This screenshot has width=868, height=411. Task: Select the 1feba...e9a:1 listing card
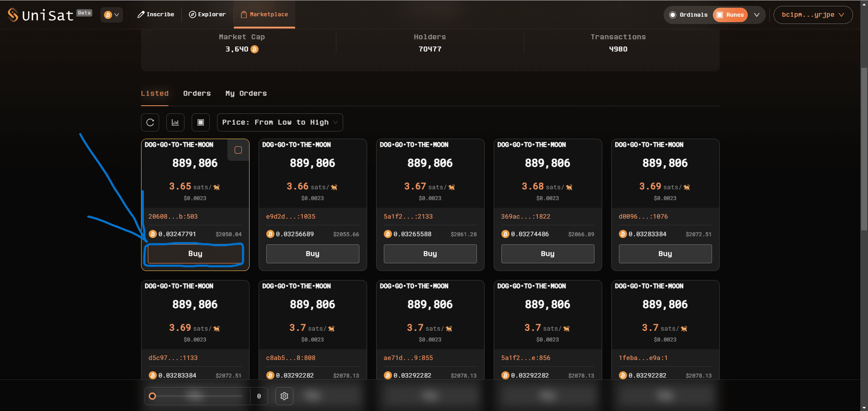point(665,330)
